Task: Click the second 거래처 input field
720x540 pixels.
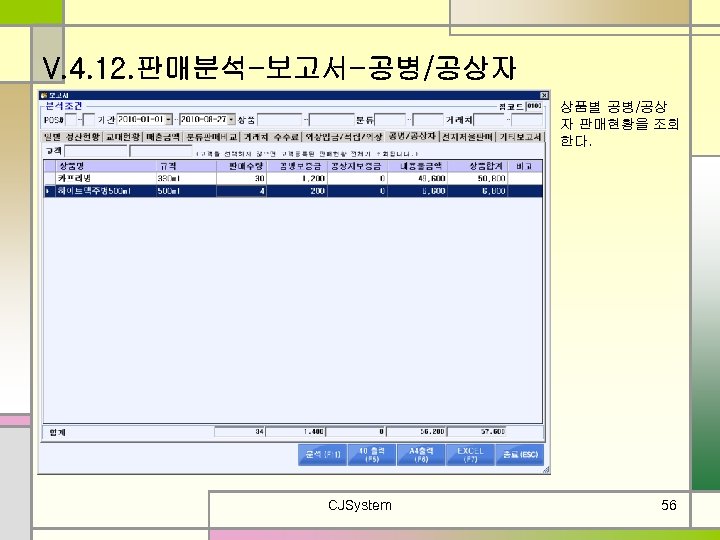Action: [527, 120]
